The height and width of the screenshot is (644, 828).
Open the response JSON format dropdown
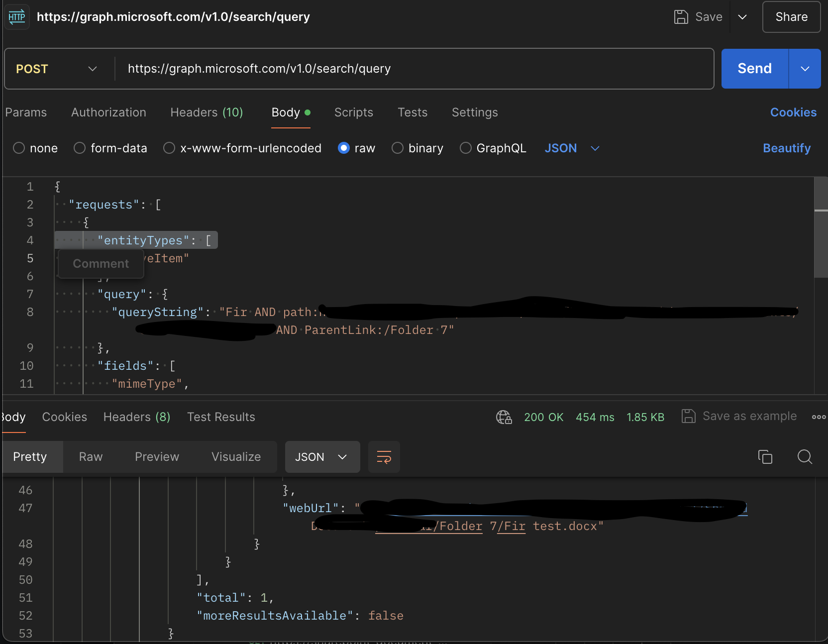(x=322, y=457)
